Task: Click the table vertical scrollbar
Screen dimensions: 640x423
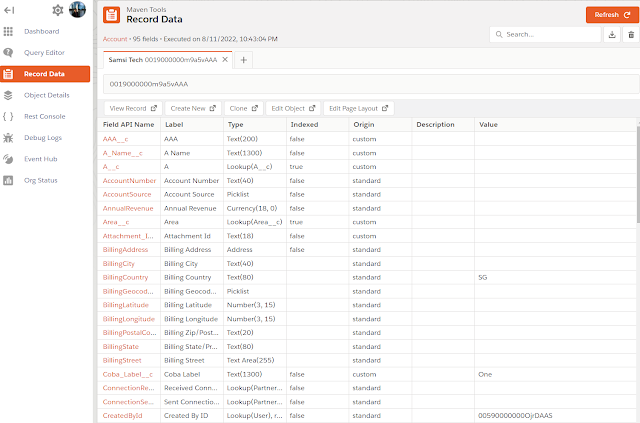Action: [x=638, y=175]
